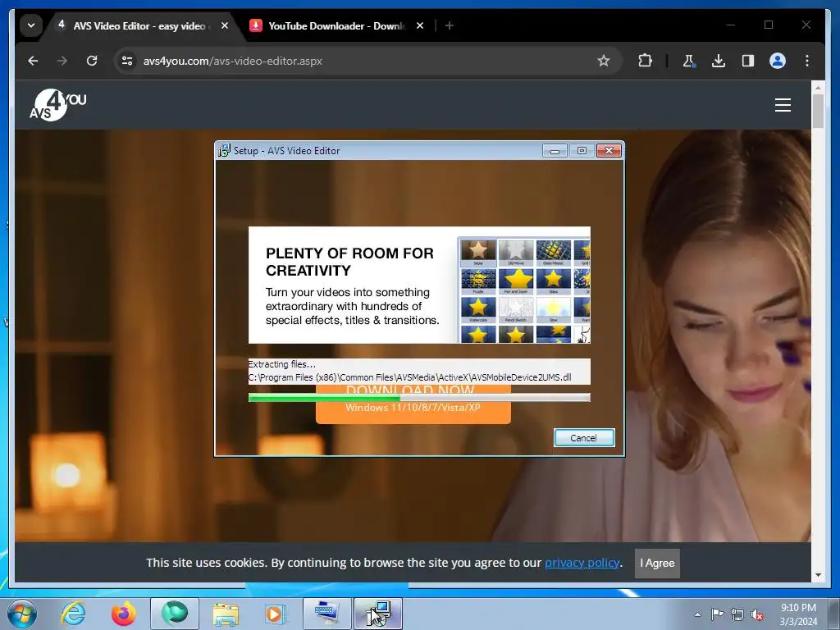Image resolution: width=840 pixels, height=630 pixels.
Task: Maximize the Chrome window
Action: [x=769, y=25]
